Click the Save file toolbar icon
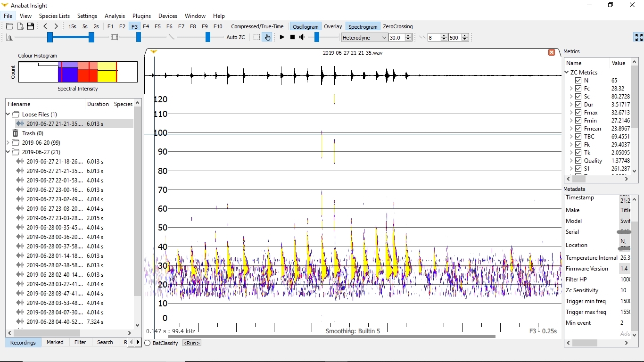 [30, 26]
